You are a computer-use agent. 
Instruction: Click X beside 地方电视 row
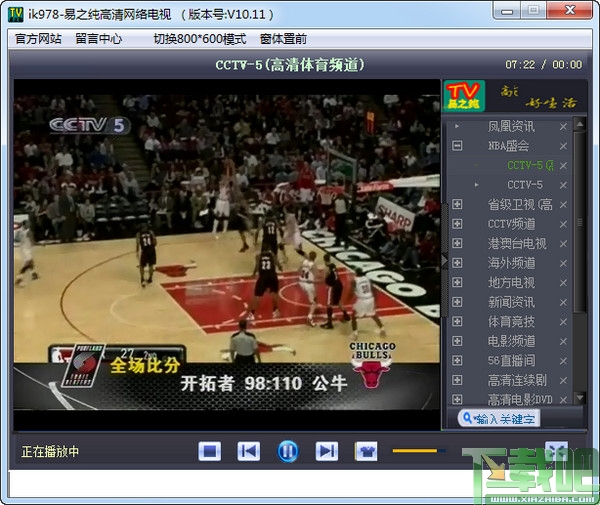[x=563, y=282]
